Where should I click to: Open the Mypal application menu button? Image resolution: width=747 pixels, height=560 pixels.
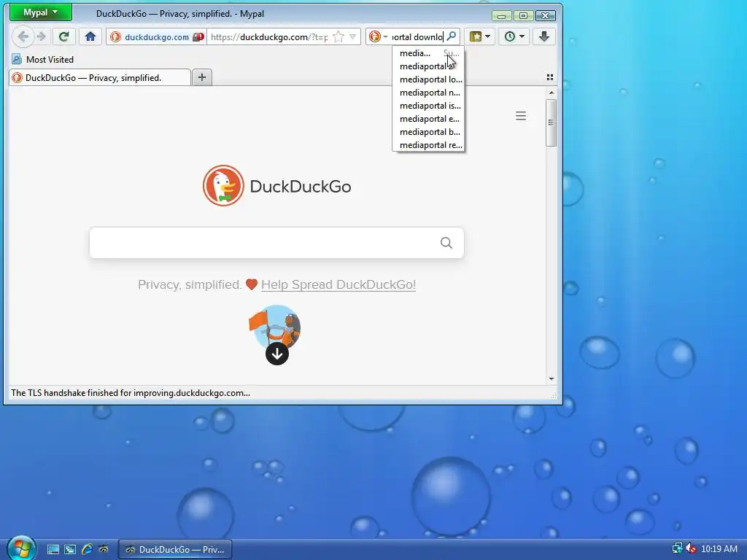[41, 13]
